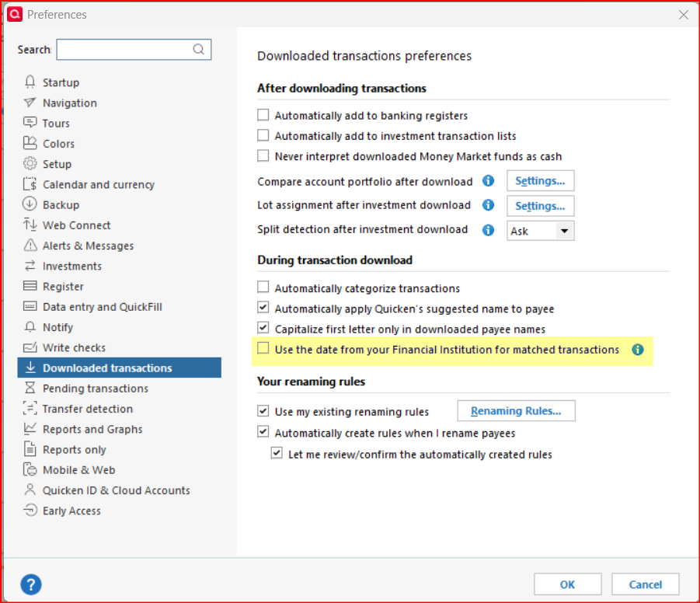This screenshot has height=603, width=700.
Task: Confirm preferences with OK
Action: [x=567, y=584]
